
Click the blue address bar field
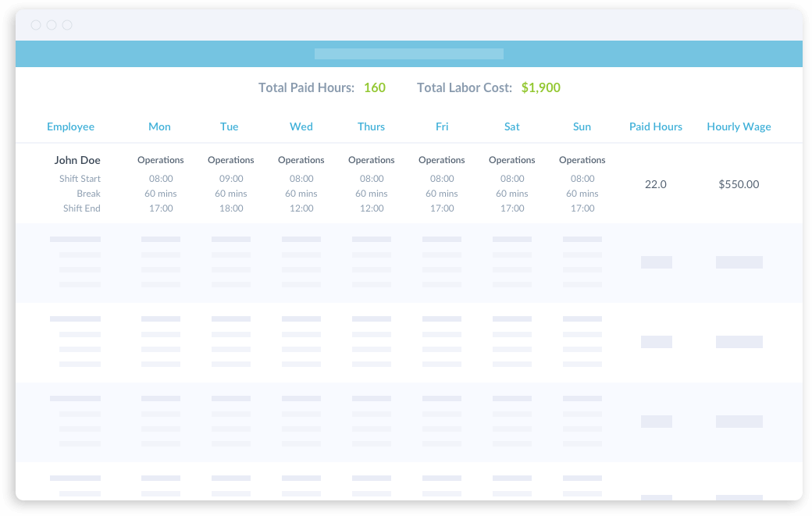[x=408, y=53]
